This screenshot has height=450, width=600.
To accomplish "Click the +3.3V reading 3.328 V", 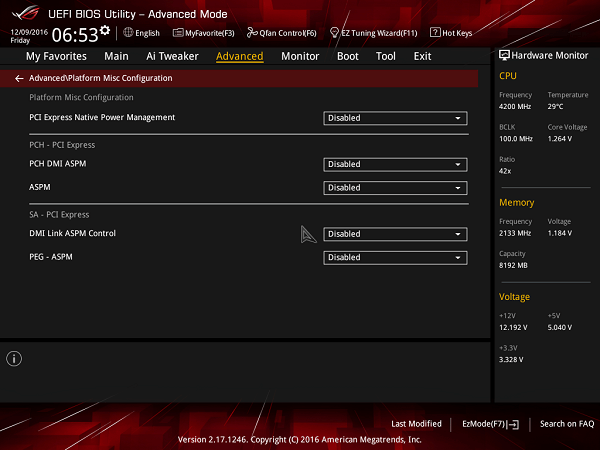I will click(511, 360).
